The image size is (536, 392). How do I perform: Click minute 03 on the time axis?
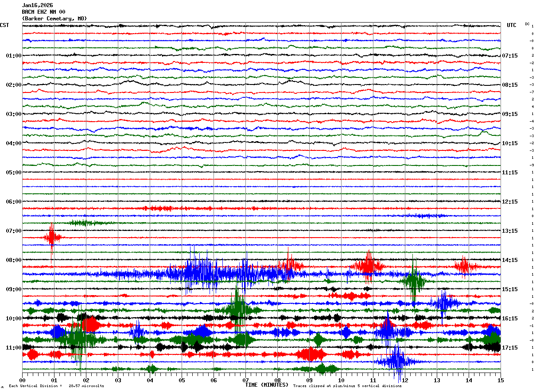coord(118,380)
